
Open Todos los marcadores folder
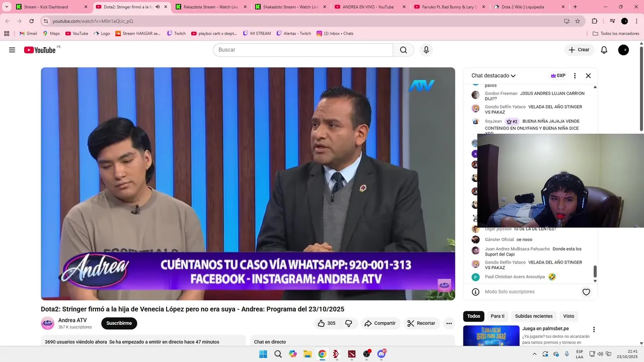pyautogui.click(x=616, y=34)
